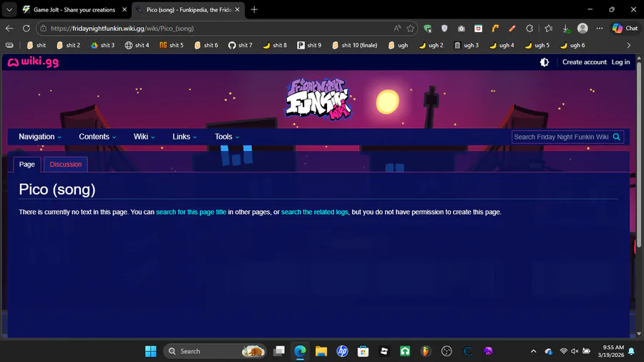Click the taskbar Search box
Viewport: 644px width, 362px height.
pyautogui.click(x=215, y=351)
